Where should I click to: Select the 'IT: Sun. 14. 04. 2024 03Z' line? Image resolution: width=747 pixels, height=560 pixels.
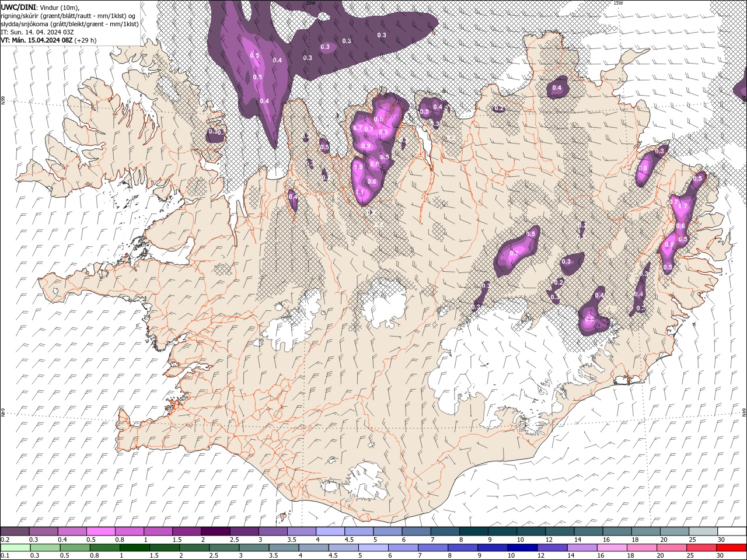tap(37, 32)
